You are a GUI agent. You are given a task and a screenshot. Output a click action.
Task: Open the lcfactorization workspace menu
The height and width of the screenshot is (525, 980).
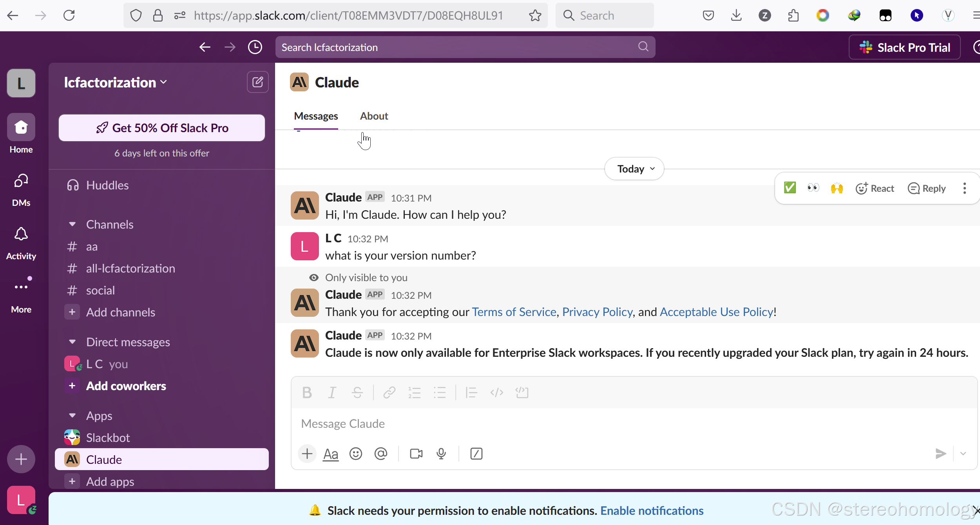click(x=116, y=82)
